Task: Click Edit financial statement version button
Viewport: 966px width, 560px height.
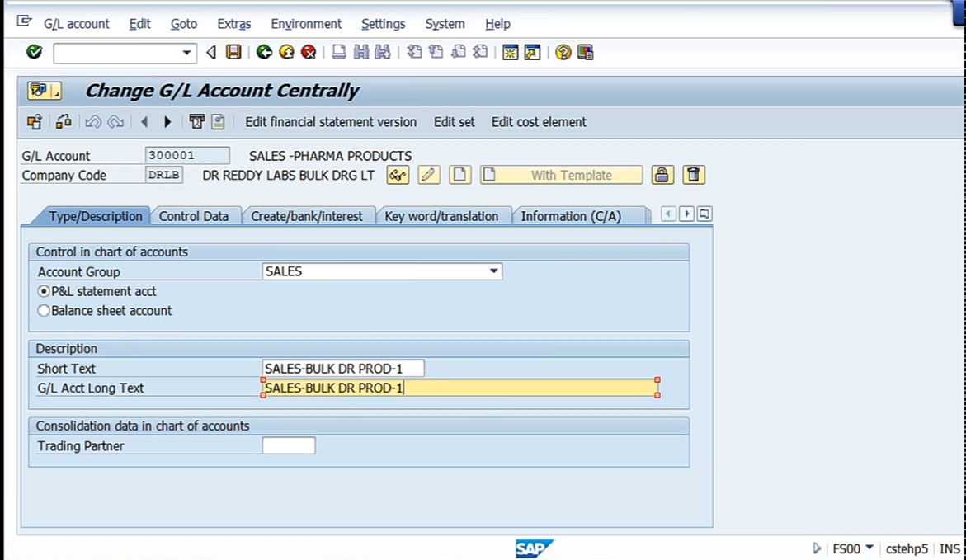Action: point(331,122)
